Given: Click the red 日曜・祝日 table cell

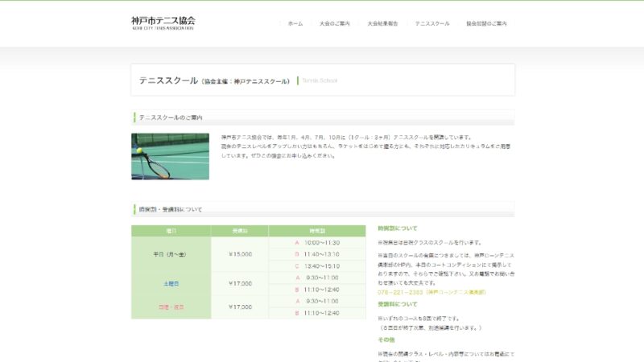Looking at the screenshot, I should point(171,307).
